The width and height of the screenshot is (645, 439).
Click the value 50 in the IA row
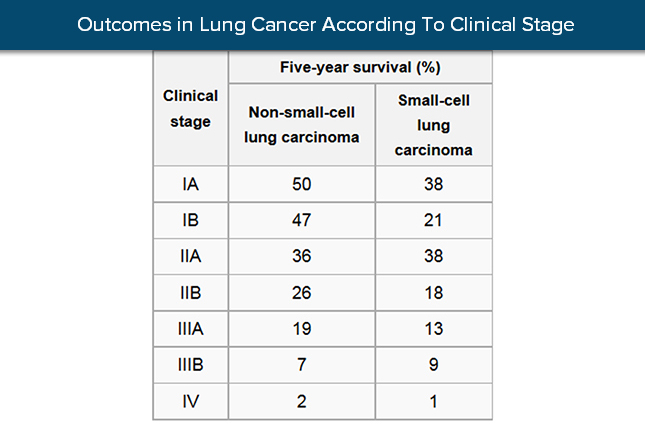pos(302,184)
